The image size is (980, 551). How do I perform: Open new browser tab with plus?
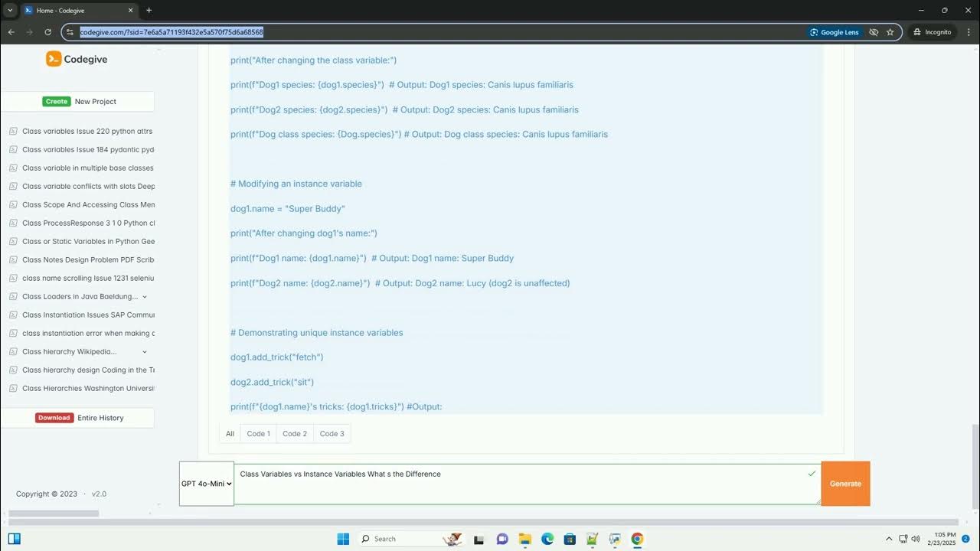point(149,10)
